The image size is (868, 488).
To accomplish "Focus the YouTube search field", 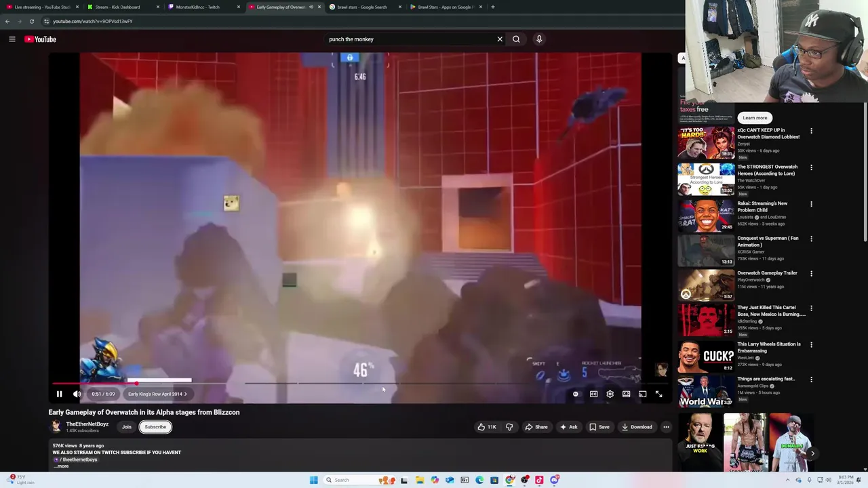I will tap(410, 39).
